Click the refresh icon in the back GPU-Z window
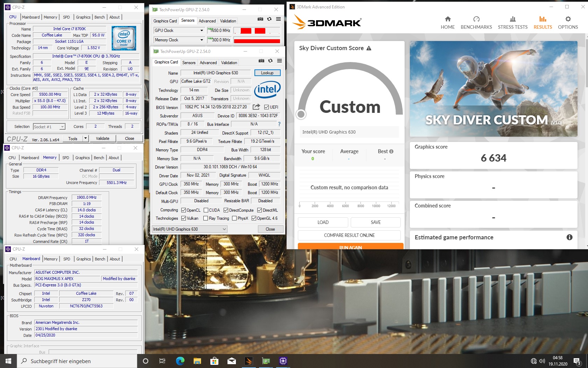This screenshot has height=368, width=588. pyautogui.click(x=269, y=19)
